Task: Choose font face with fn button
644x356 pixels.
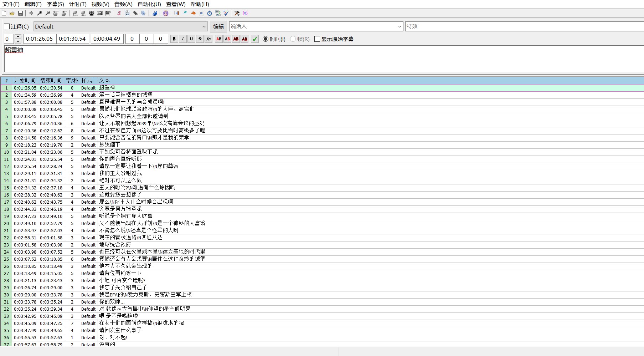Action: tap(208, 39)
